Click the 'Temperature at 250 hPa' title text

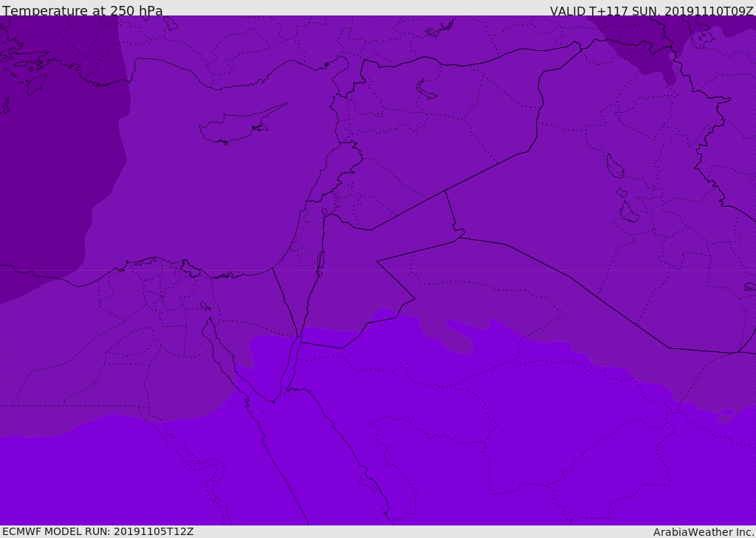point(83,10)
